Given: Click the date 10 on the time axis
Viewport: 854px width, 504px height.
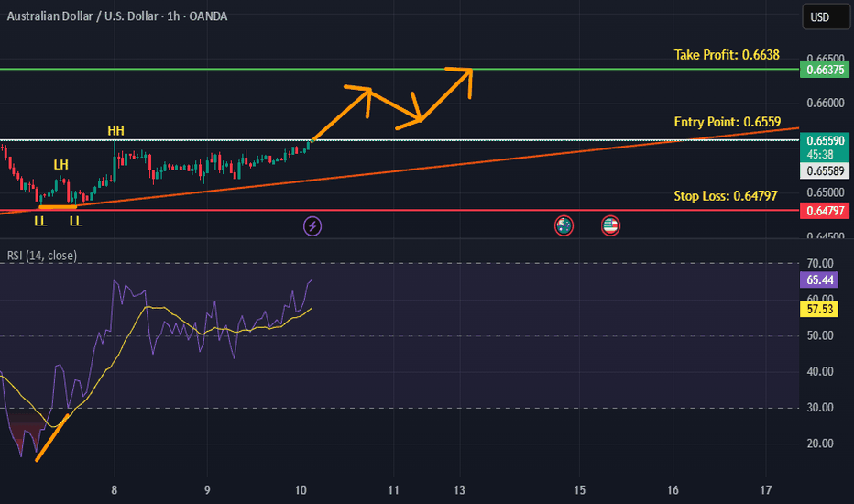Looking at the screenshot, I should [x=301, y=490].
